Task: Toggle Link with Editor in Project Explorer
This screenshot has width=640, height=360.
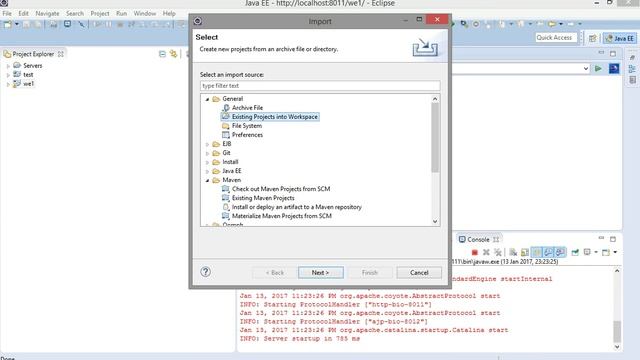Action: coord(173,54)
